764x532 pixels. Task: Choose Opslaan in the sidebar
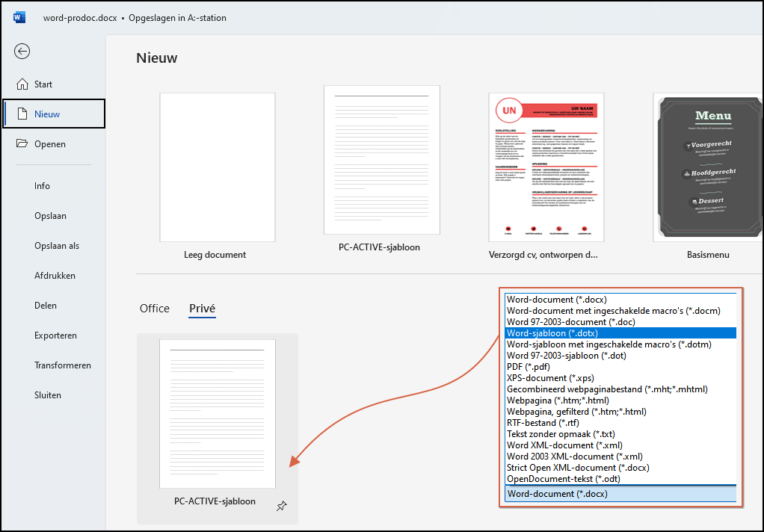point(50,216)
